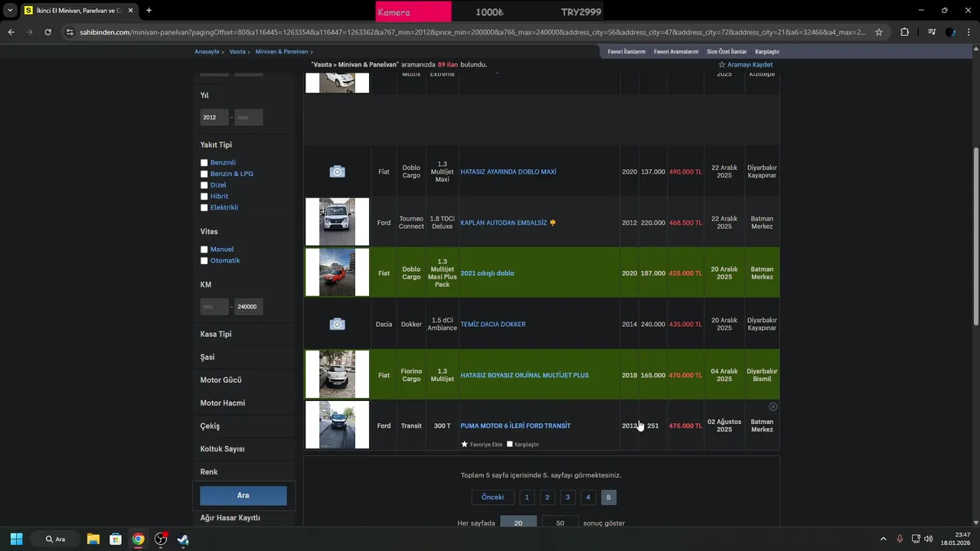The width and height of the screenshot is (980, 551).
Task: Go to Vasıta breadcrumb
Action: 237,51
